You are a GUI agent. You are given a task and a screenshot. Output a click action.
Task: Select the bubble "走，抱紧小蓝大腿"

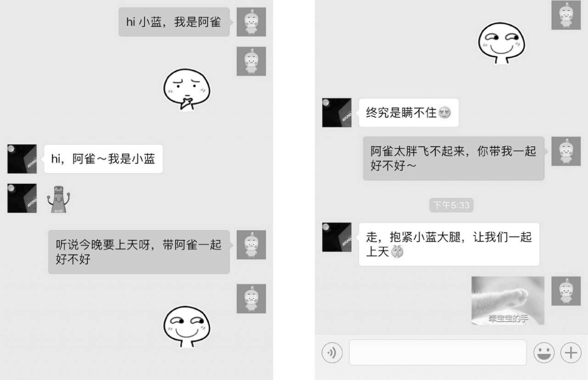pos(449,244)
